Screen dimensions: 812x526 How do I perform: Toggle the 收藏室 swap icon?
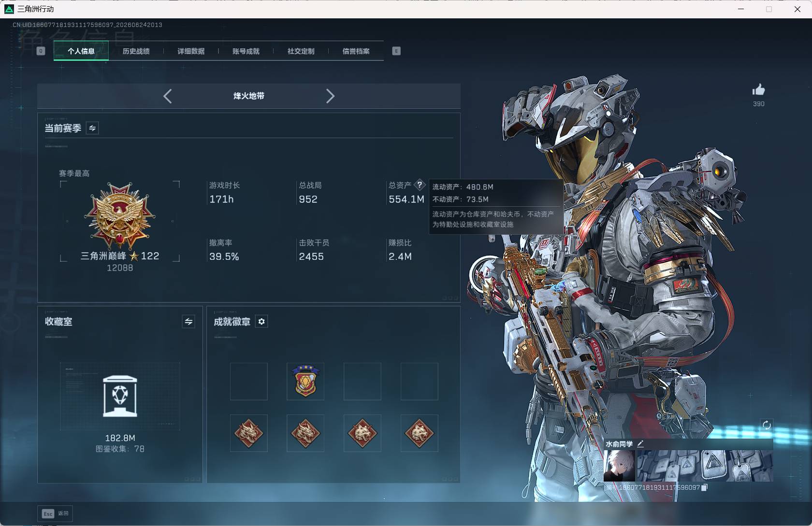pos(188,322)
